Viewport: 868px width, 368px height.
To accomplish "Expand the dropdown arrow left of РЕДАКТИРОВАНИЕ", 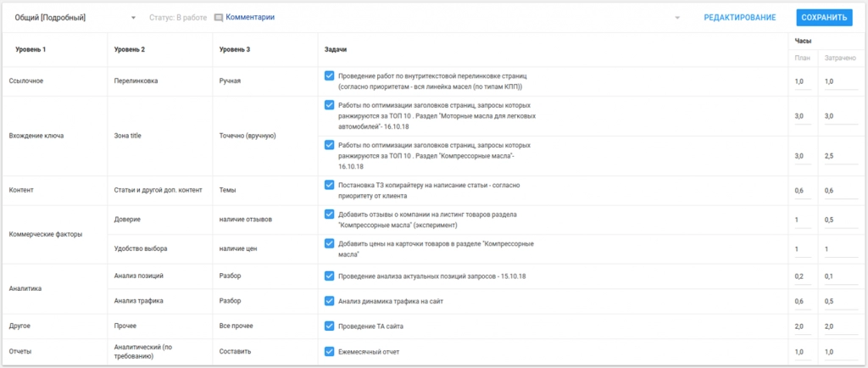I will (x=677, y=18).
